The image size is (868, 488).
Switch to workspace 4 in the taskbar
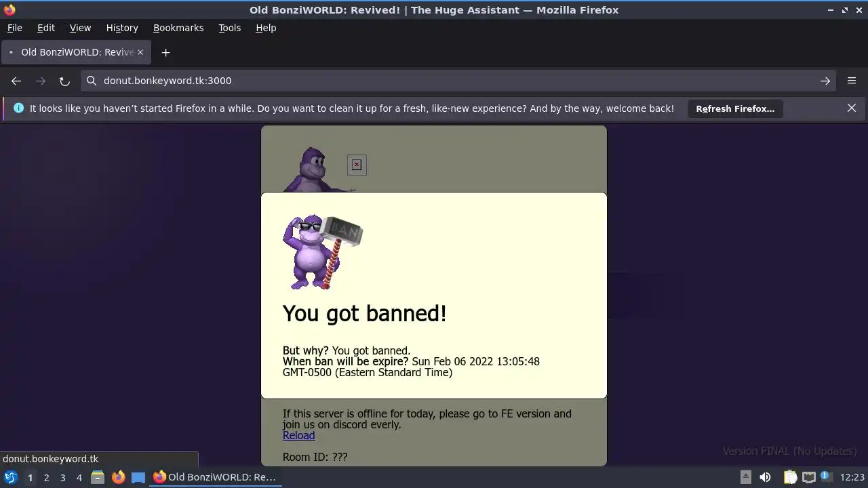point(79,477)
